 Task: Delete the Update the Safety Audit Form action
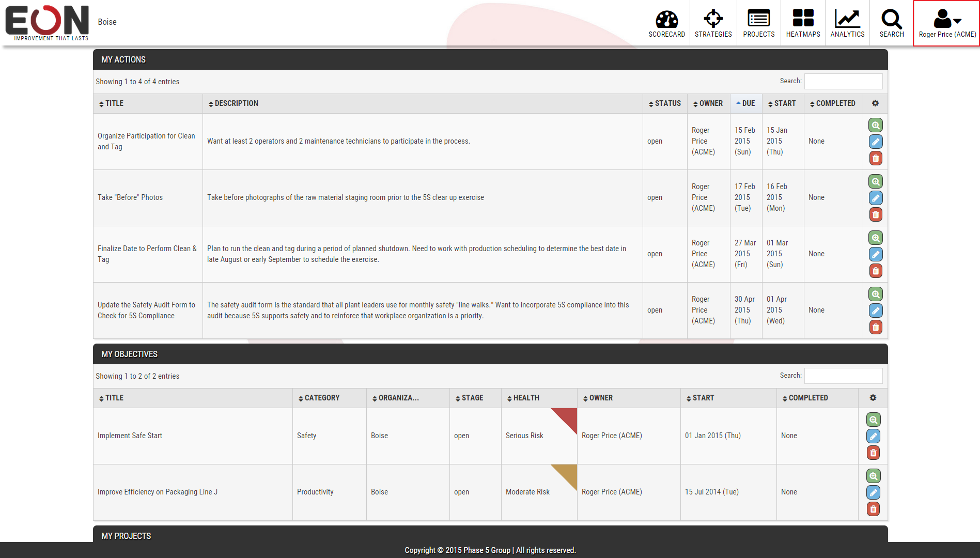tap(876, 327)
